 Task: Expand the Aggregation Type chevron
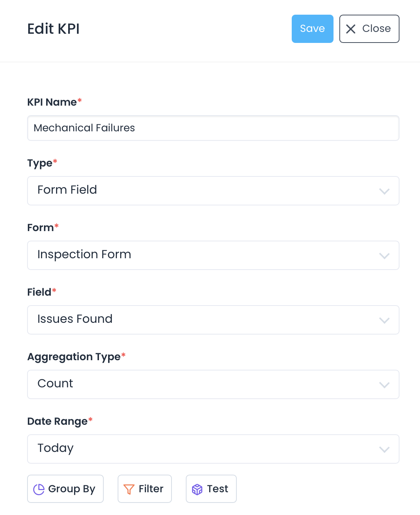(x=384, y=385)
